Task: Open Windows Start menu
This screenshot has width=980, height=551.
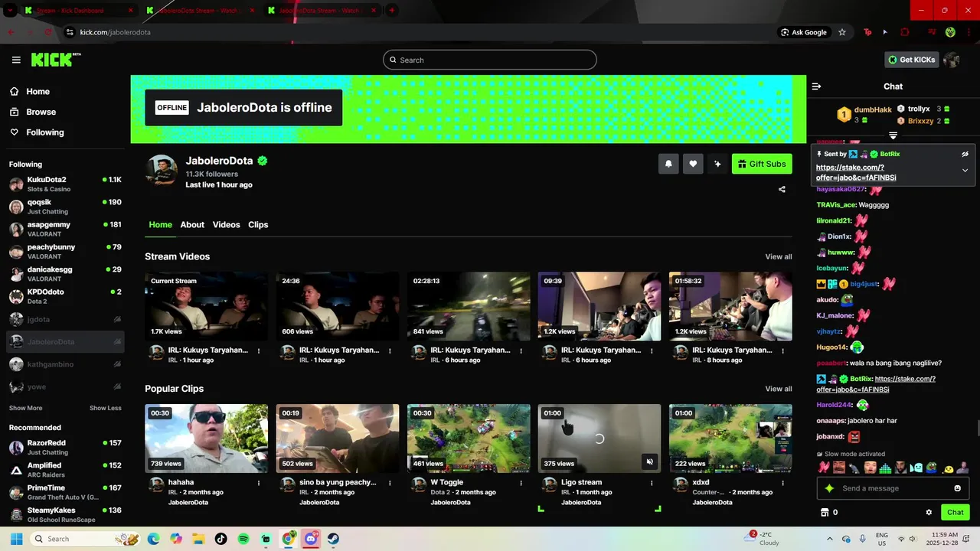Action: [16, 539]
